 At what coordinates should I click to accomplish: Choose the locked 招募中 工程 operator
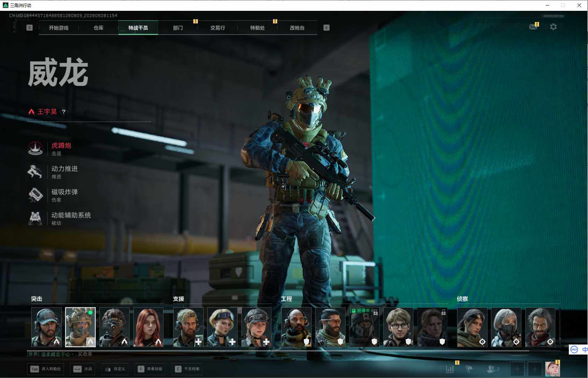[x=364, y=327]
